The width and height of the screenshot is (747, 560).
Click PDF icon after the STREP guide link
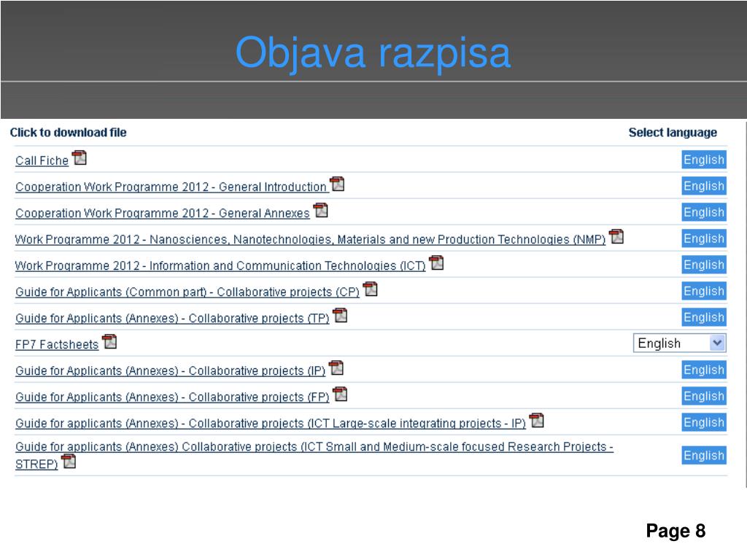(69, 462)
